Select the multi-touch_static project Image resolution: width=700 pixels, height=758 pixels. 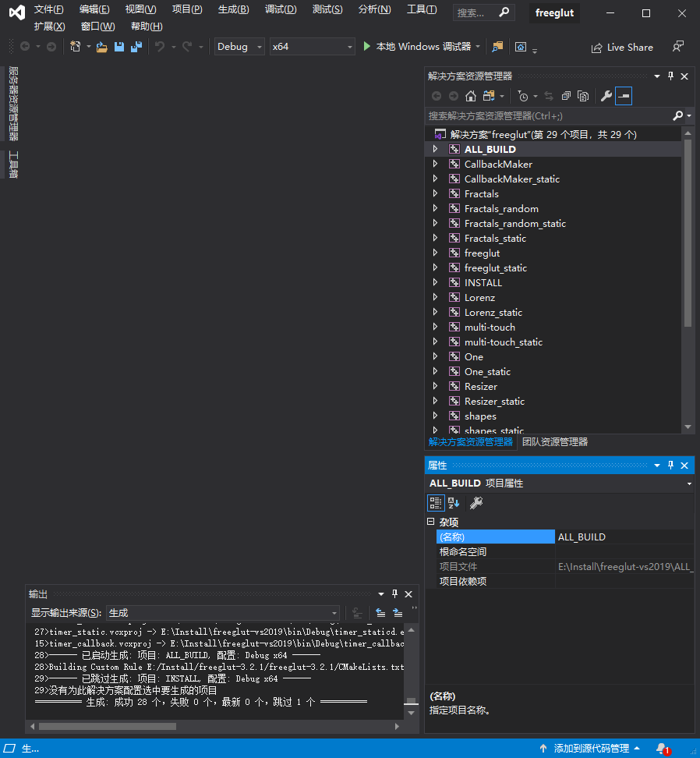click(503, 342)
